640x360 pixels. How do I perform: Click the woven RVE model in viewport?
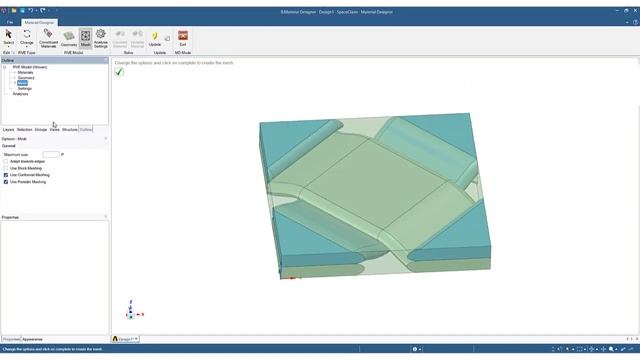[x=375, y=195]
